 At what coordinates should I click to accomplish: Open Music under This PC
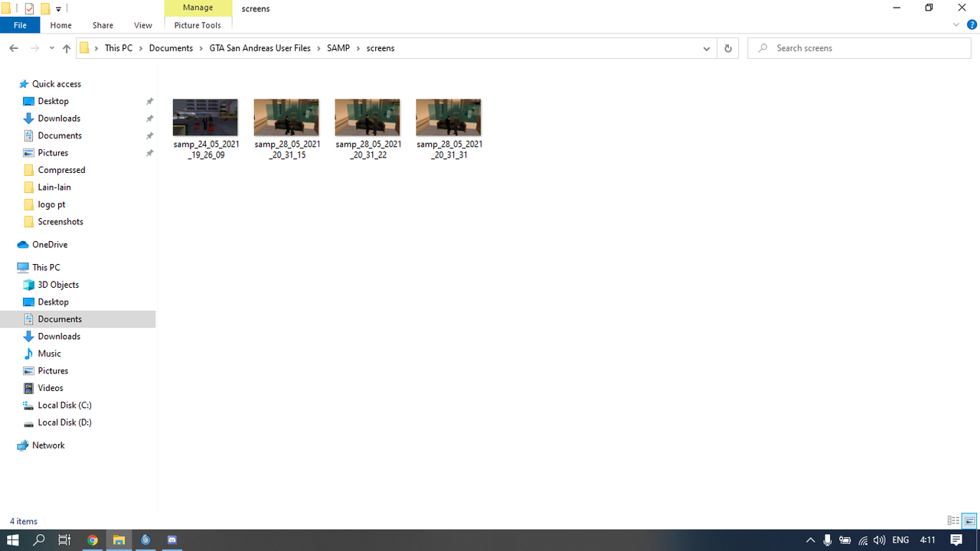[49, 354]
